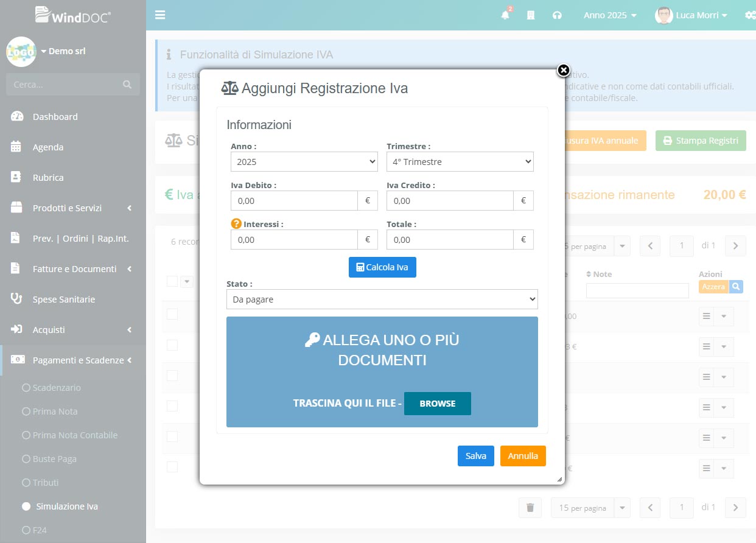Toggle the hamburger sidebar menu icon
The image size is (756, 543).
(160, 15)
